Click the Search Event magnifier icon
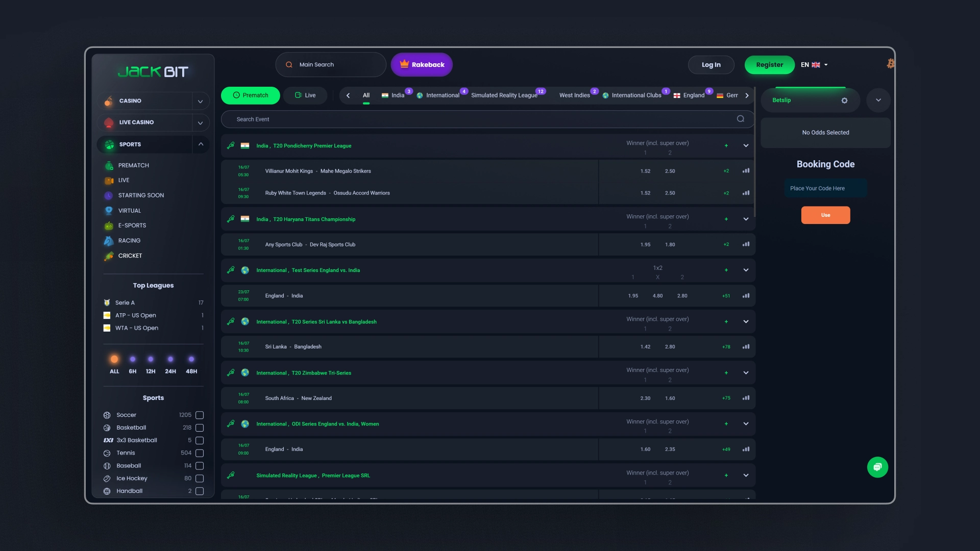Image resolution: width=980 pixels, height=551 pixels. [x=741, y=119]
